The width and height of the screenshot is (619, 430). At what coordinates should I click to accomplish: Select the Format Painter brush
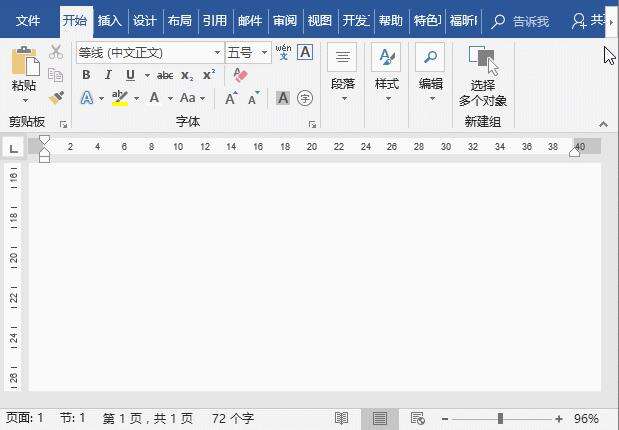[x=56, y=98]
